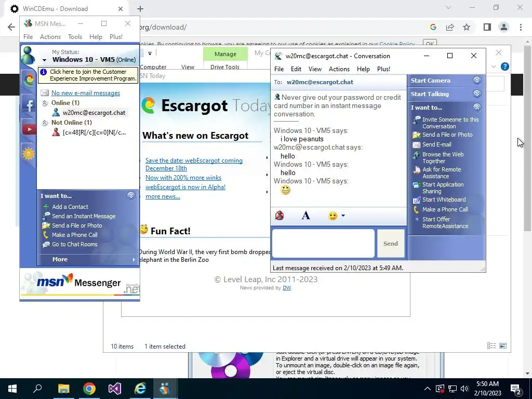
Task: Click Browse the Web Together option
Action: pyautogui.click(x=443, y=158)
